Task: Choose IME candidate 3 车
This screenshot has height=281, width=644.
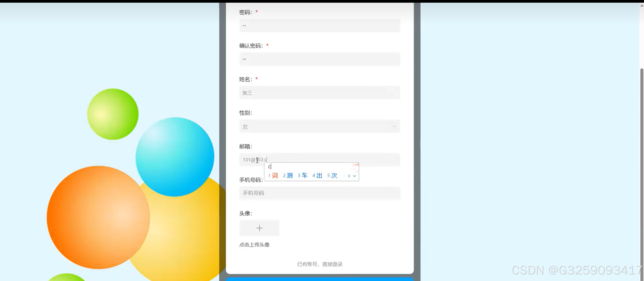Action: [303, 176]
